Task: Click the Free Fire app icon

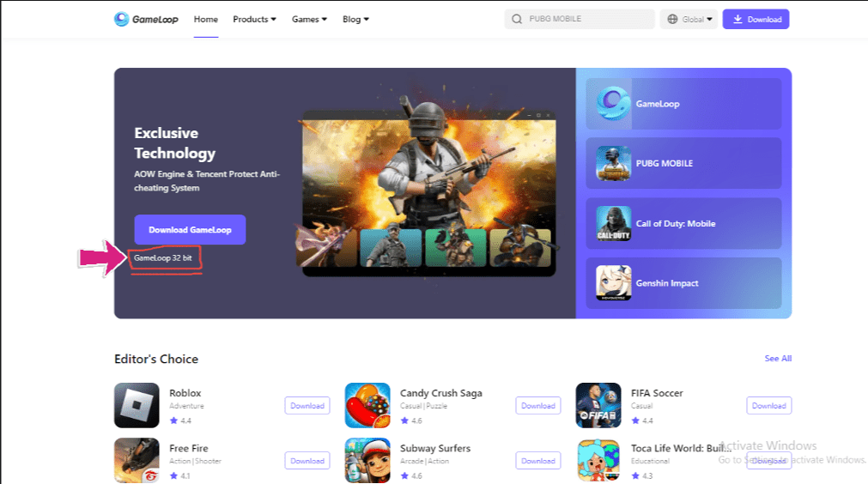Action: point(137,461)
